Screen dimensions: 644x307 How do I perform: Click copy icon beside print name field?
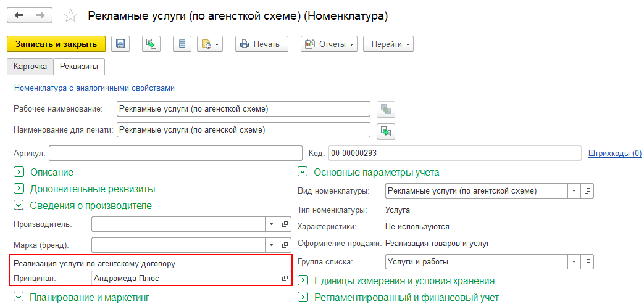(386, 131)
